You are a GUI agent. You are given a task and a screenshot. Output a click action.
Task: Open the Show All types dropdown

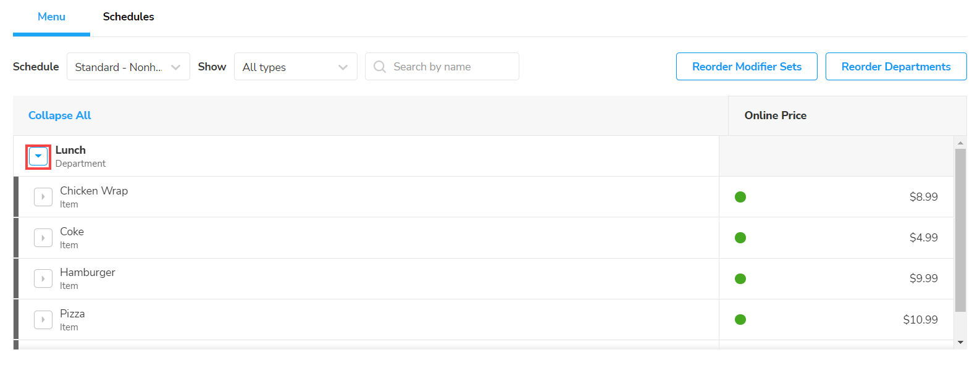[x=295, y=67]
